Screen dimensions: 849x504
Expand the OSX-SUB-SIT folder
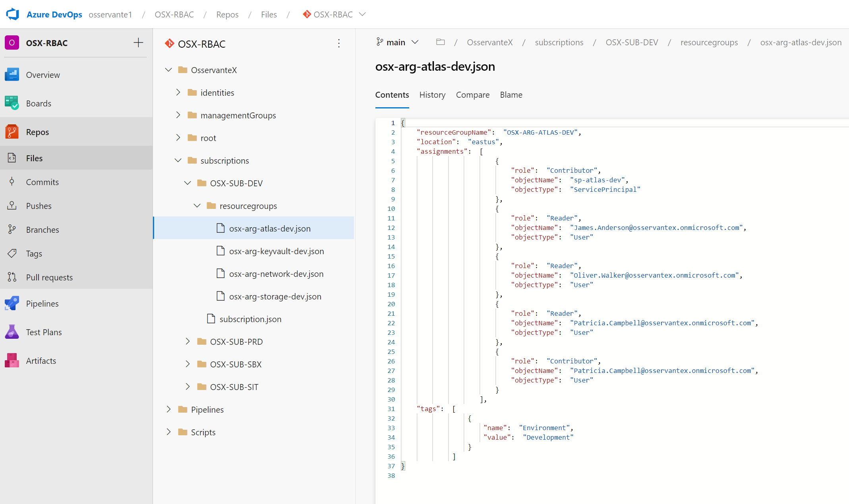point(188,387)
